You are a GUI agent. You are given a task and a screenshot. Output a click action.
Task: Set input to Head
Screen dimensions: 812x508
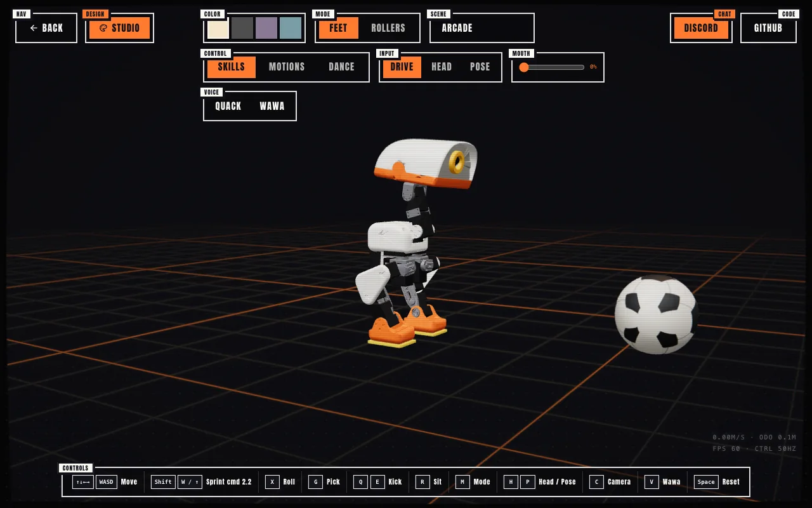pyautogui.click(x=442, y=67)
